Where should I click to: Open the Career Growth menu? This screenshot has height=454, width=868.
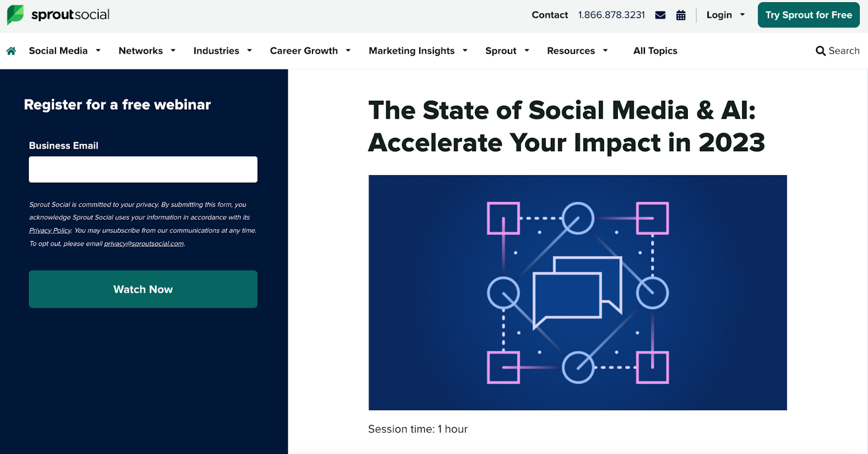pyautogui.click(x=310, y=51)
